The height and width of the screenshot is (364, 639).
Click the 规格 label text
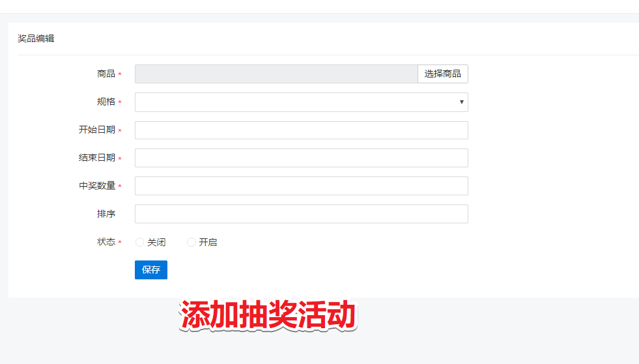coord(106,102)
